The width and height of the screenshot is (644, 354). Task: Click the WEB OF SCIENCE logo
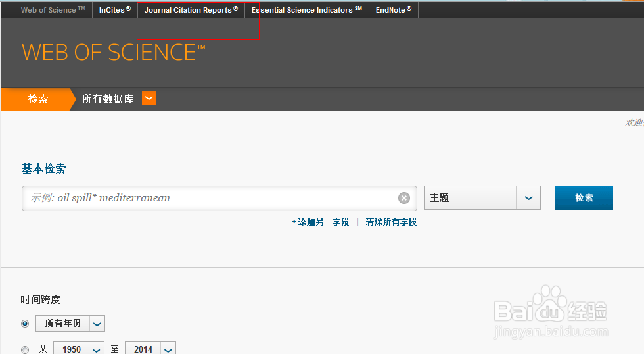(113, 53)
